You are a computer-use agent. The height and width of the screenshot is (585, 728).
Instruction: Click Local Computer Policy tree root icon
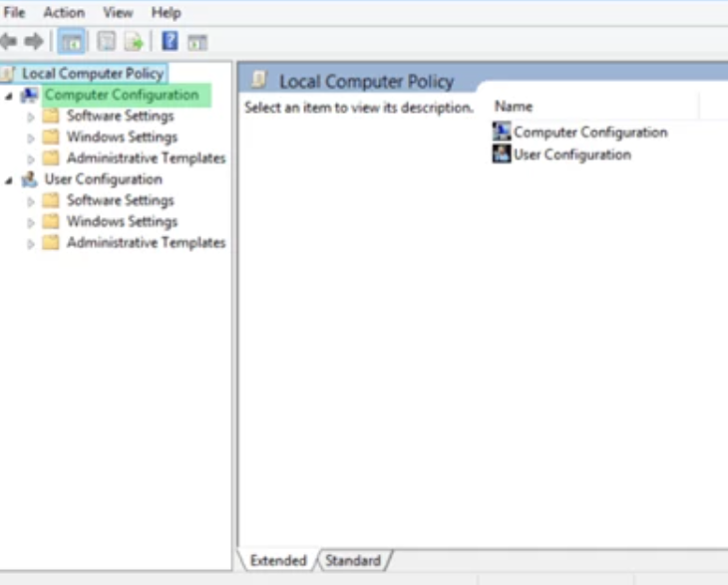pyautogui.click(x=8, y=74)
